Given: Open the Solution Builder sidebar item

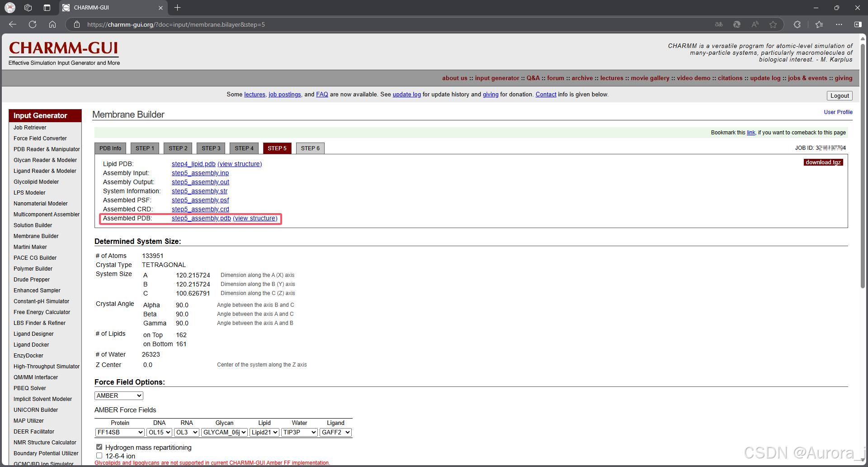Looking at the screenshot, I should tap(33, 225).
